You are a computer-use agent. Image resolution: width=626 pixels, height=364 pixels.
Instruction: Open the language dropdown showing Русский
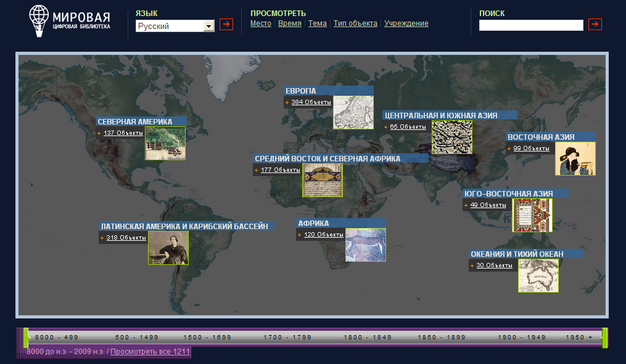(x=175, y=26)
